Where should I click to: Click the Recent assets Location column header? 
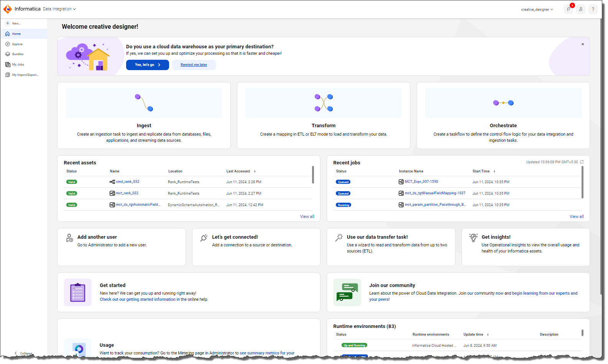point(175,171)
